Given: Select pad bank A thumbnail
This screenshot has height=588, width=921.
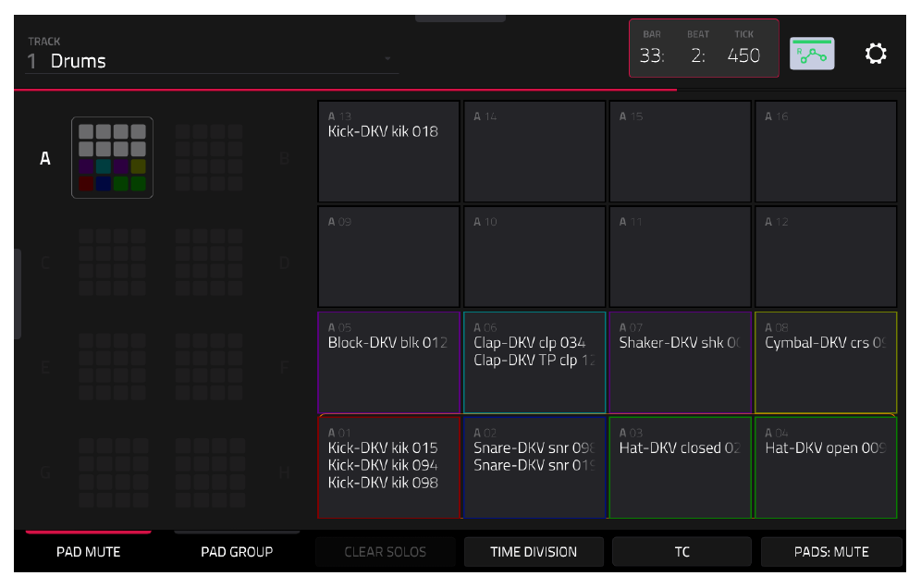Looking at the screenshot, I should click(112, 157).
